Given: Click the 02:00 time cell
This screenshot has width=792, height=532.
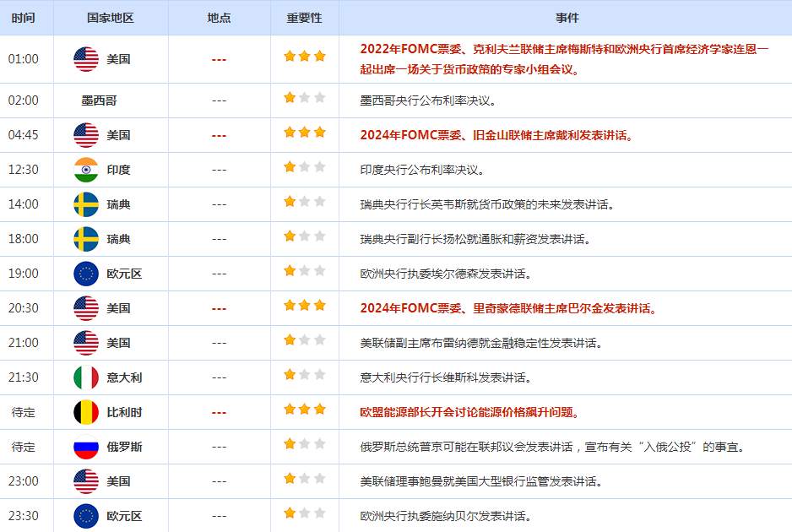Looking at the screenshot, I should click(x=24, y=100).
